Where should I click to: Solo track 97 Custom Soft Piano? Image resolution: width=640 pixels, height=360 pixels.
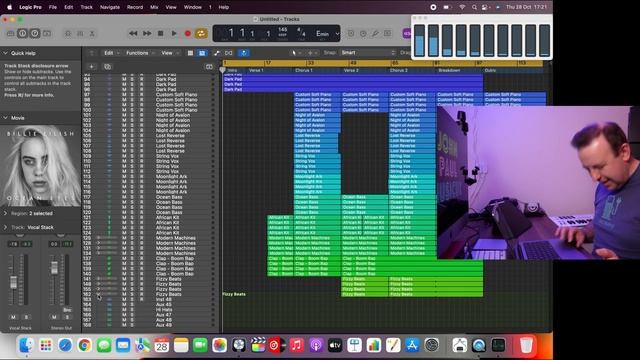click(132, 94)
